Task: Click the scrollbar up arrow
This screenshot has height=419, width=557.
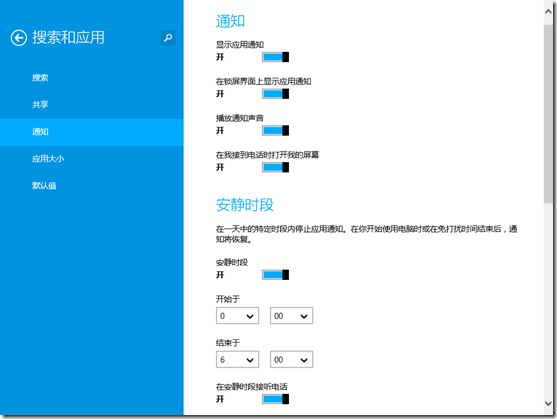Action: [548, 11]
